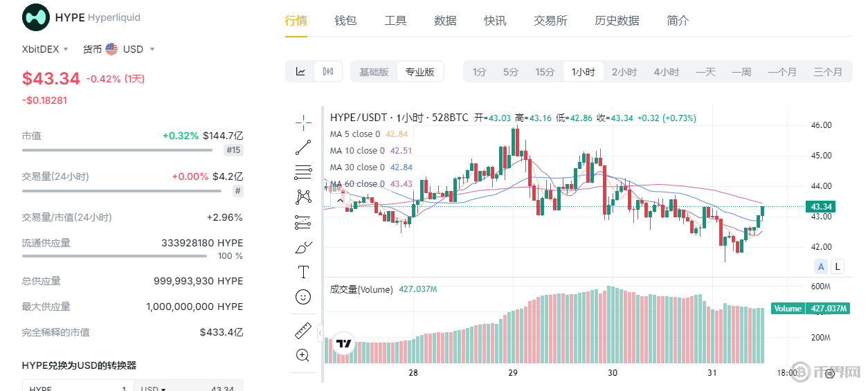Open the 工具 tab
Screen dimensions: 868x391
pyautogui.click(x=395, y=21)
